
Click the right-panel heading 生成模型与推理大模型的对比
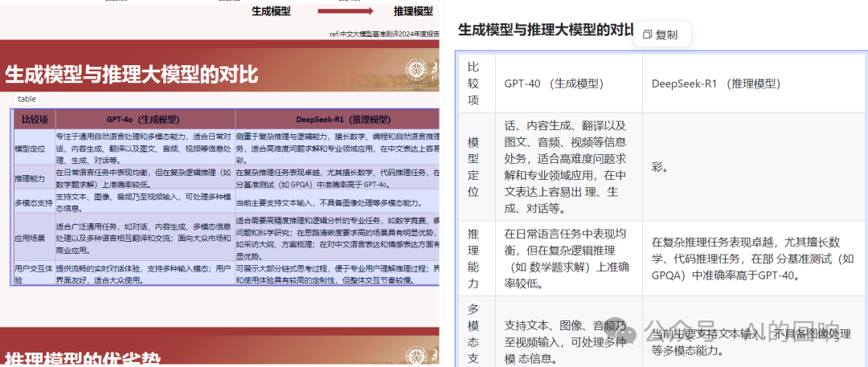[545, 30]
